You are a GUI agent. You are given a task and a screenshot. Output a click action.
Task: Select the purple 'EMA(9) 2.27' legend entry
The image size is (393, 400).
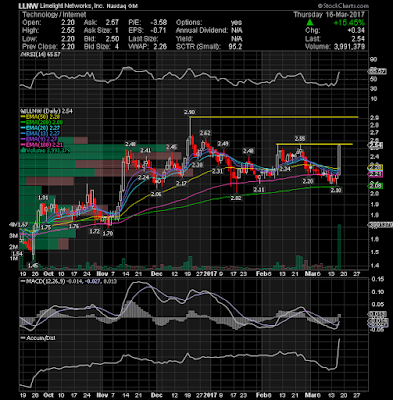tap(39, 139)
